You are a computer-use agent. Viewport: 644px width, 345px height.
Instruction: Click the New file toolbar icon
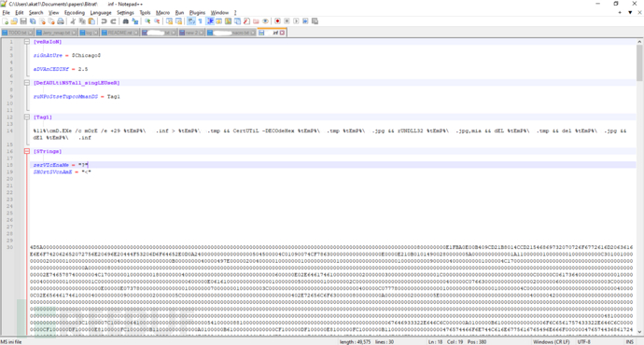6,21
